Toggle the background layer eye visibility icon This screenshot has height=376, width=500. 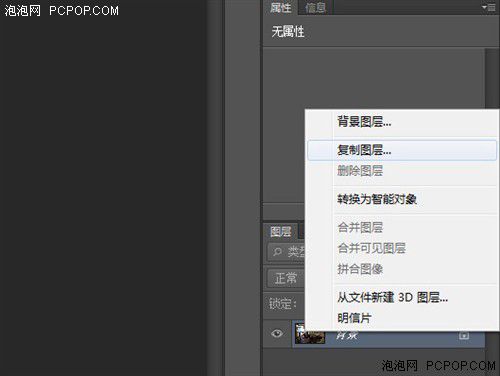point(277,333)
